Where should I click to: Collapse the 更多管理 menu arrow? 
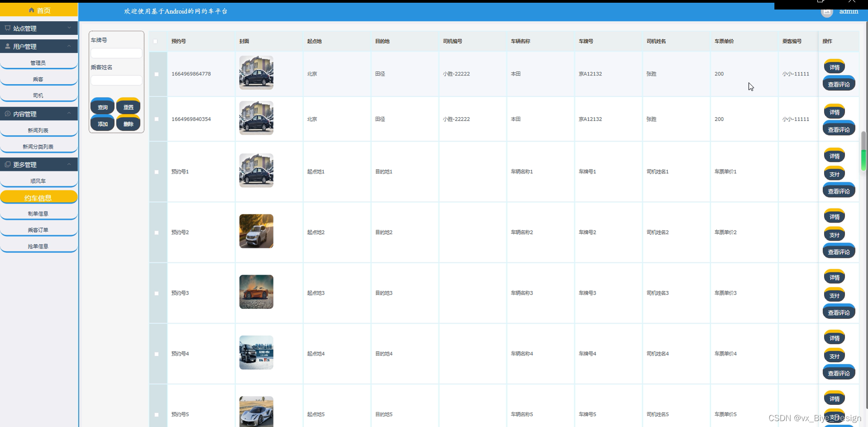click(69, 164)
